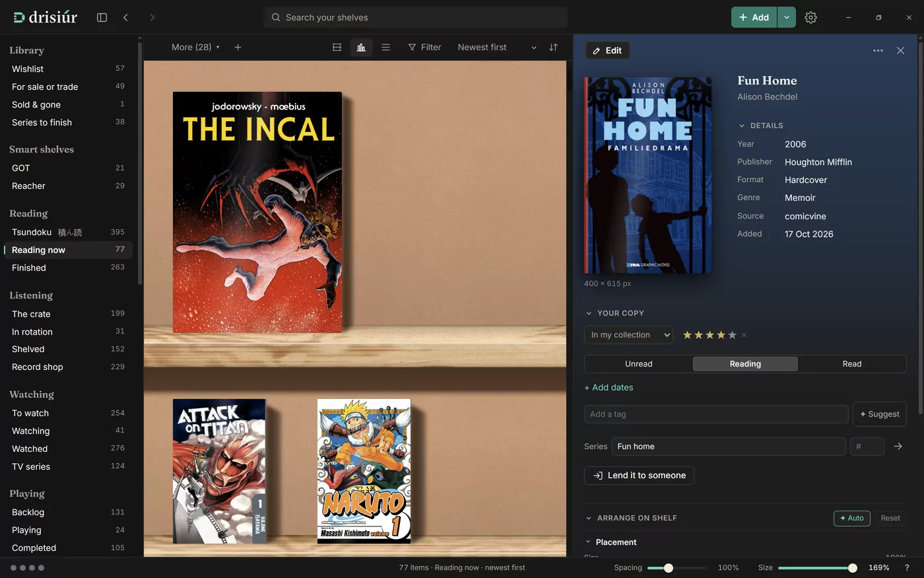
Task: Collapse the YOUR COPY section
Action: pos(614,313)
